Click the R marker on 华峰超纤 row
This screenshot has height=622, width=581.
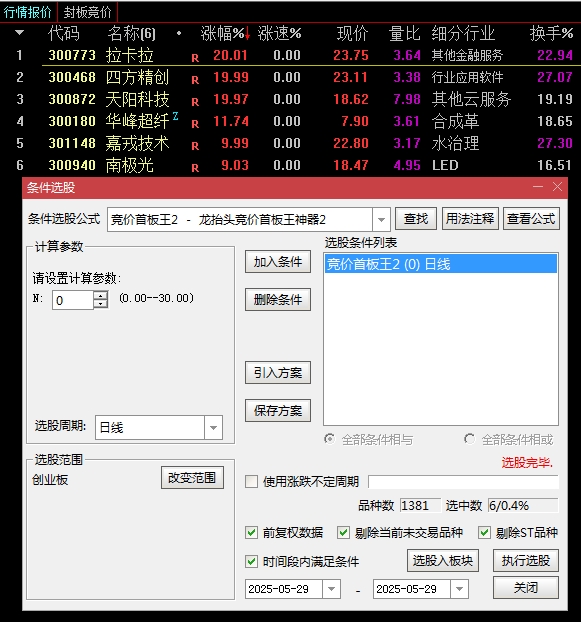pos(195,124)
